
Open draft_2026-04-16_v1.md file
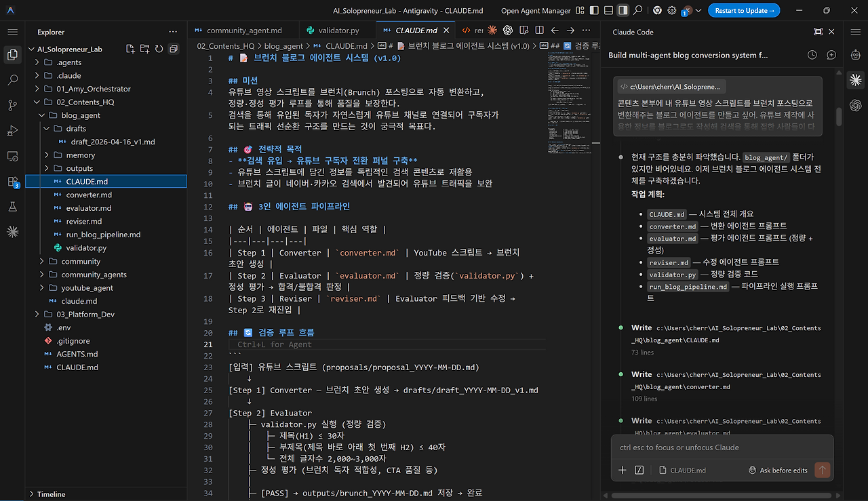pyautogui.click(x=106, y=142)
